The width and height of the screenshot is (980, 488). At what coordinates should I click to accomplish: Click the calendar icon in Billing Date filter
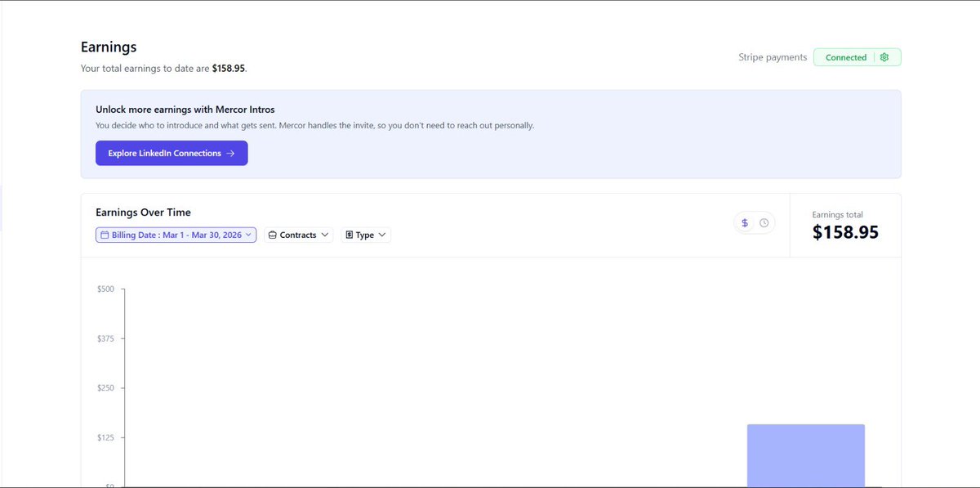click(105, 235)
